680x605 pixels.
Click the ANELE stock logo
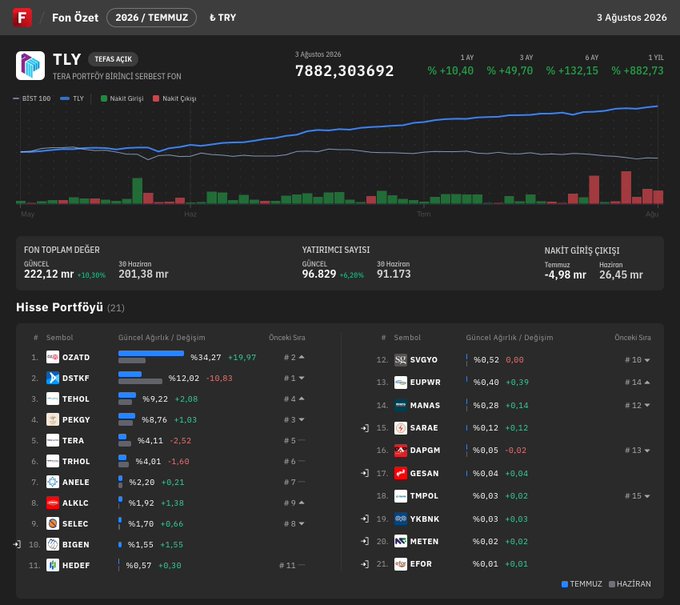[52, 482]
